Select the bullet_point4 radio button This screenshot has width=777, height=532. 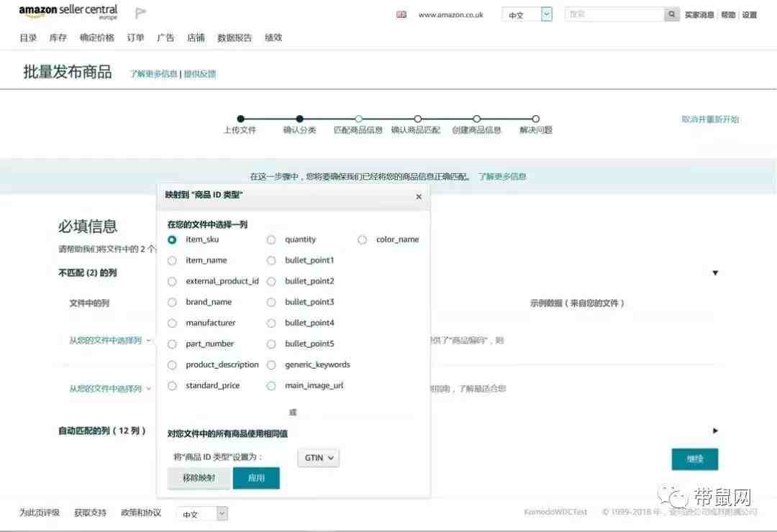tap(271, 323)
